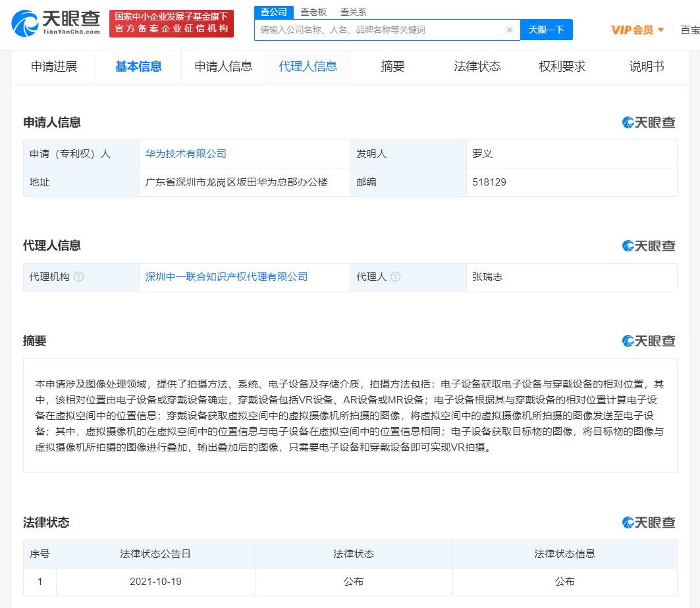Expand the VIP会员 dropdown arrow
The width and height of the screenshot is (700, 608).
tap(660, 30)
